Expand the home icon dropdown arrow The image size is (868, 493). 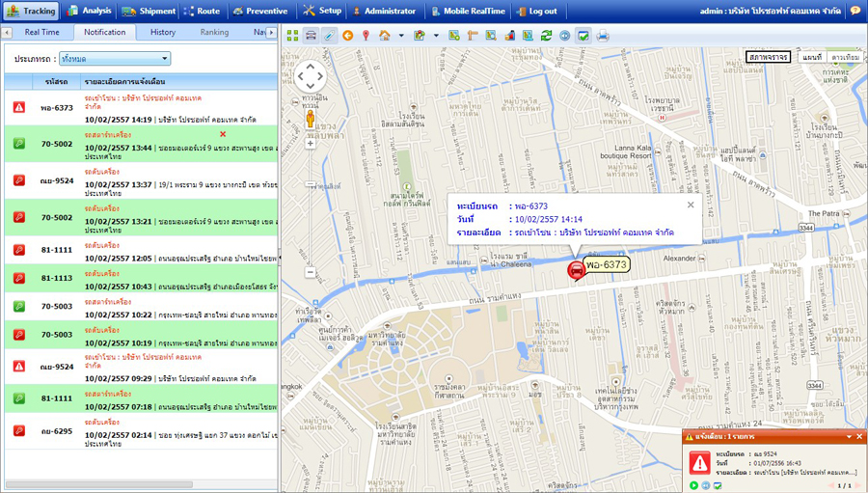[401, 36]
